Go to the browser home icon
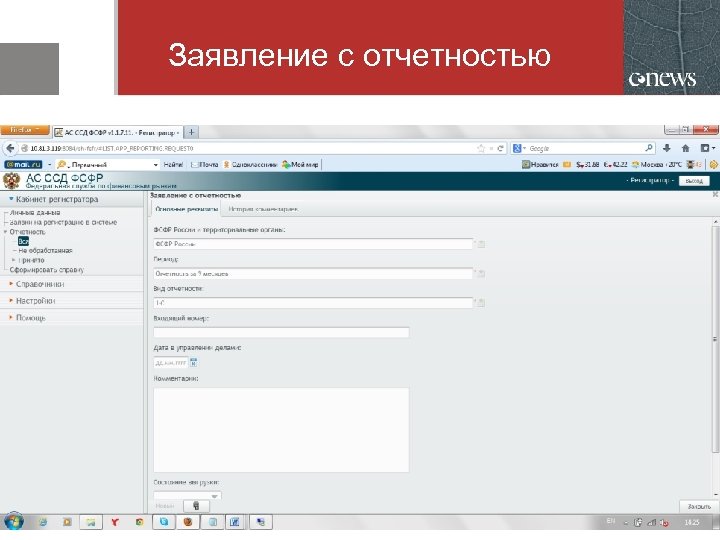720x540 pixels. click(x=686, y=148)
